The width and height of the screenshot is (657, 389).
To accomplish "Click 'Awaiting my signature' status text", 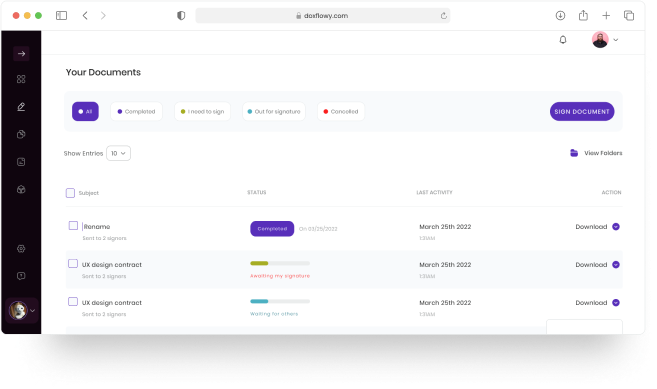I will (280, 276).
